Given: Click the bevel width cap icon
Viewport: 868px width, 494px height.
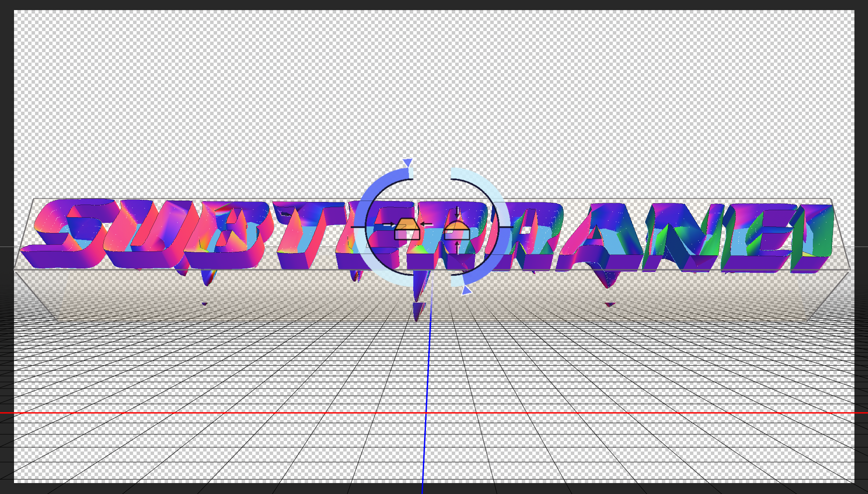Looking at the screenshot, I should 407,229.
